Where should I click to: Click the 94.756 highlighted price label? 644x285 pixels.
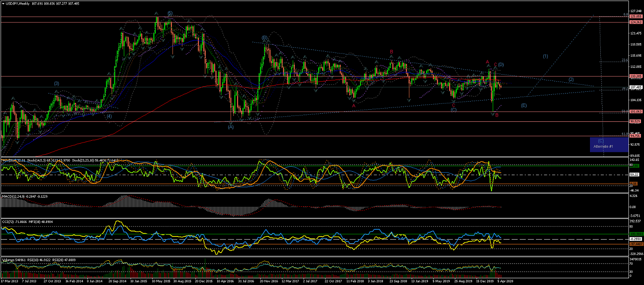click(635, 136)
